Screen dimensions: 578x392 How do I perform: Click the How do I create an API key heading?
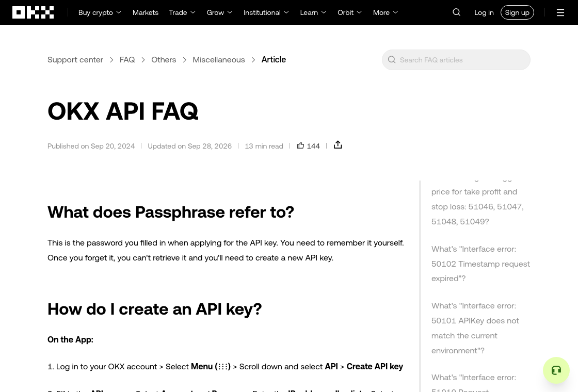click(154, 309)
